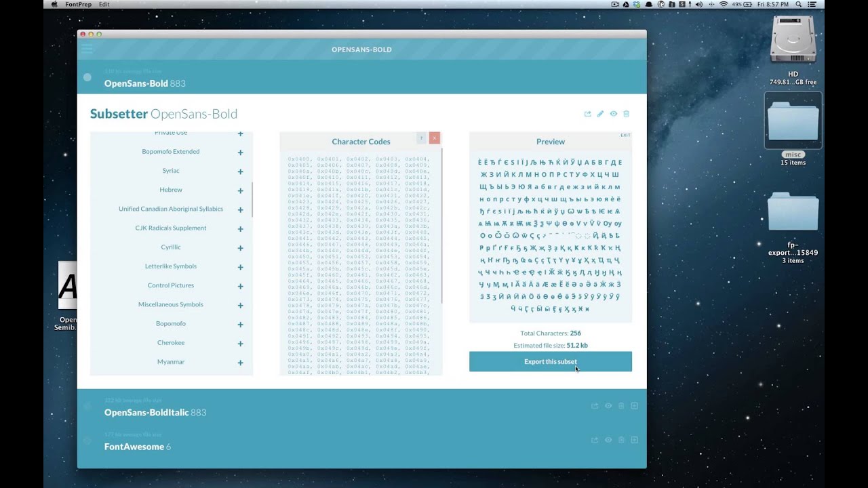The height and width of the screenshot is (488, 868).
Task: Open the FontAwesome 6 font row
Action: click(361, 441)
